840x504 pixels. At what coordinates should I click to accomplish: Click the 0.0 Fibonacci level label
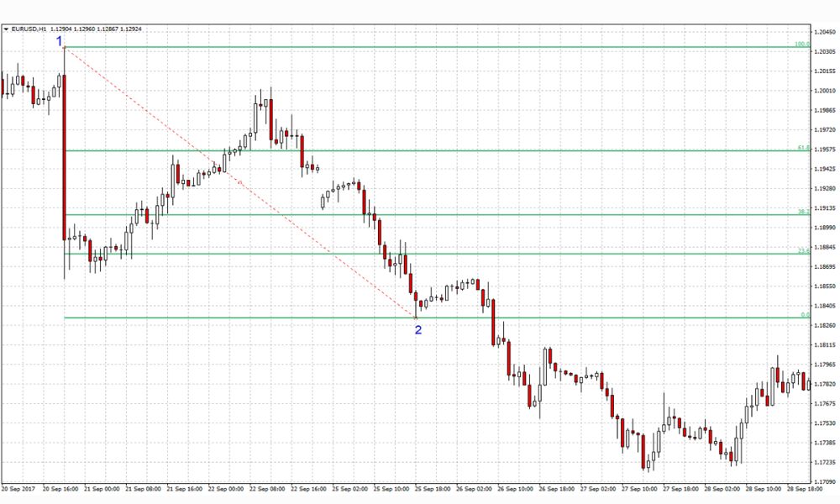click(805, 315)
